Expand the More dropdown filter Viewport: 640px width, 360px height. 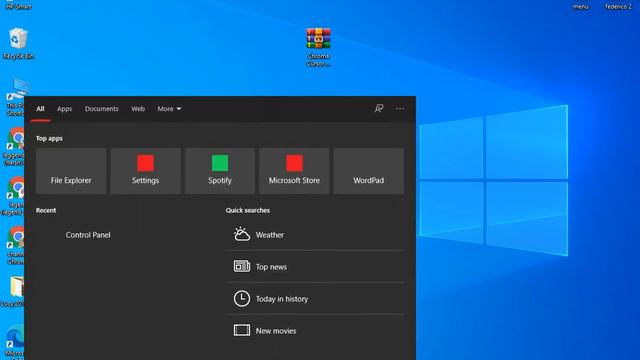169,109
